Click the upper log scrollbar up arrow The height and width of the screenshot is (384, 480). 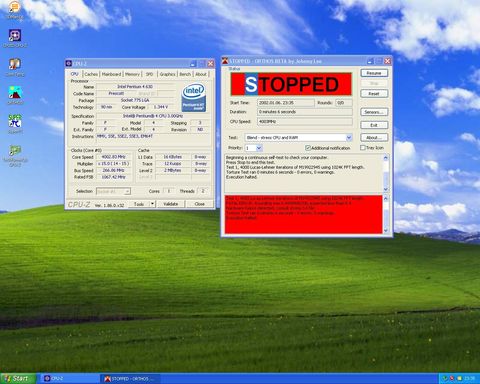point(386,157)
